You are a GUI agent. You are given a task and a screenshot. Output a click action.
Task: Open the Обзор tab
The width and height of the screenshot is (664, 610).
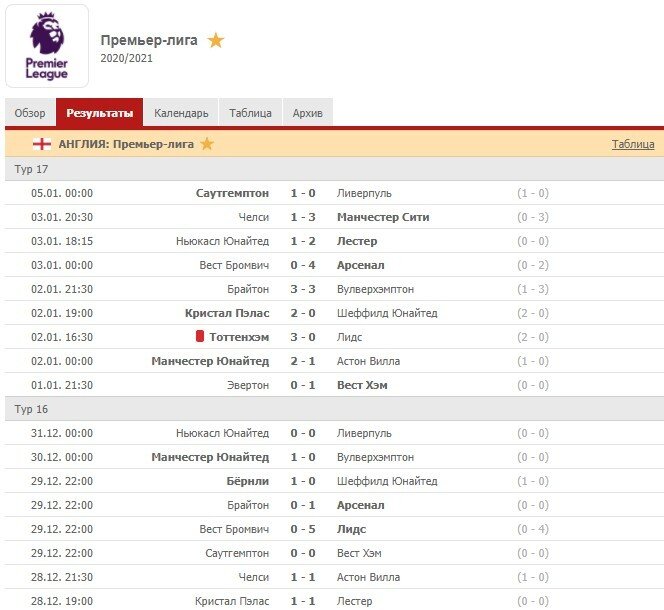[x=30, y=113]
